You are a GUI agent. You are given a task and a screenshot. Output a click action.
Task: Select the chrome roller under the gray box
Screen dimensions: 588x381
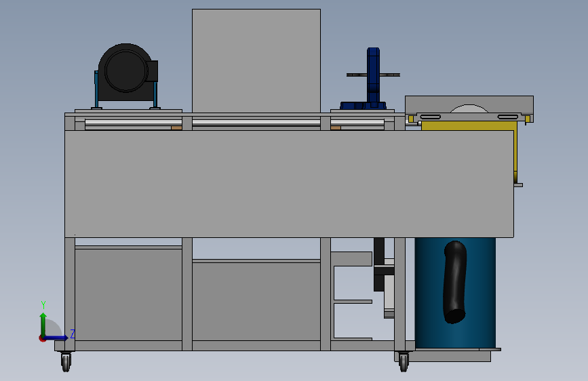tap(256, 123)
